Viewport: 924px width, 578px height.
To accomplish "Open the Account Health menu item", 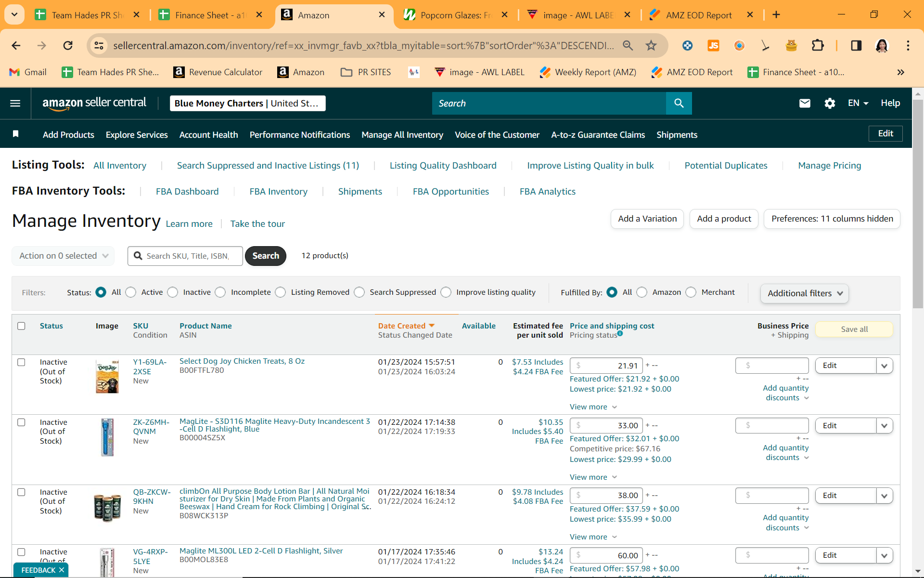I will [x=208, y=135].
